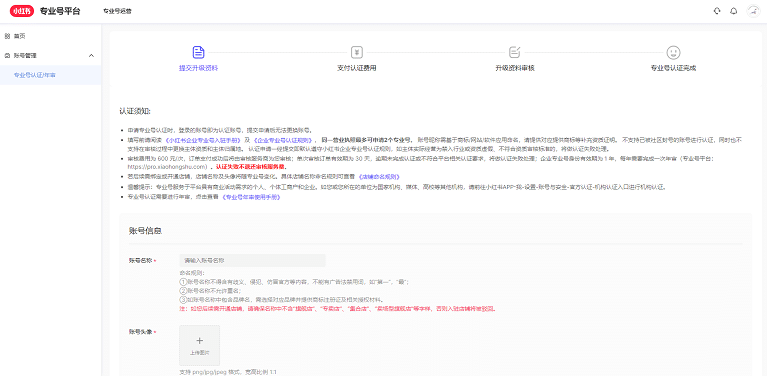The height and width of the screenshot is (376, 767).
Task: Open the notifications bell icon
Action: coord(733,11)
